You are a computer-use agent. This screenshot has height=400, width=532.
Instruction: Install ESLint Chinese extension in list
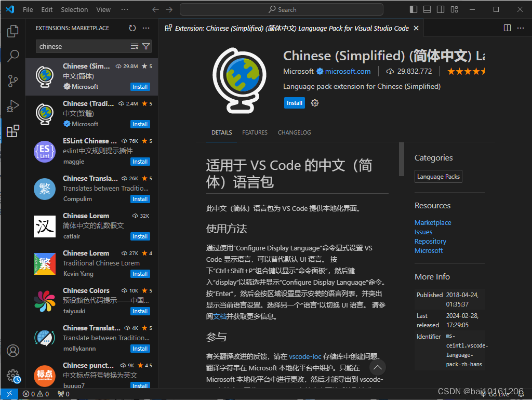(140, 162)
